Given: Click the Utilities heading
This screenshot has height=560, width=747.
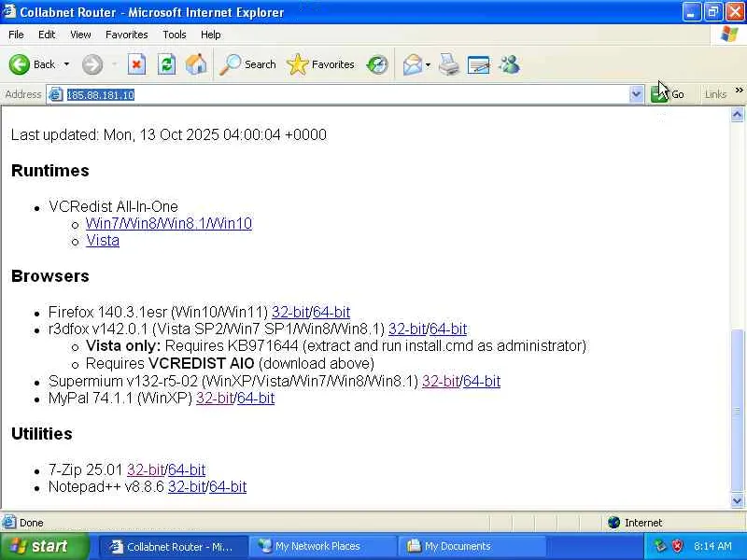Looking at the screenshot, I should (42, 434).
